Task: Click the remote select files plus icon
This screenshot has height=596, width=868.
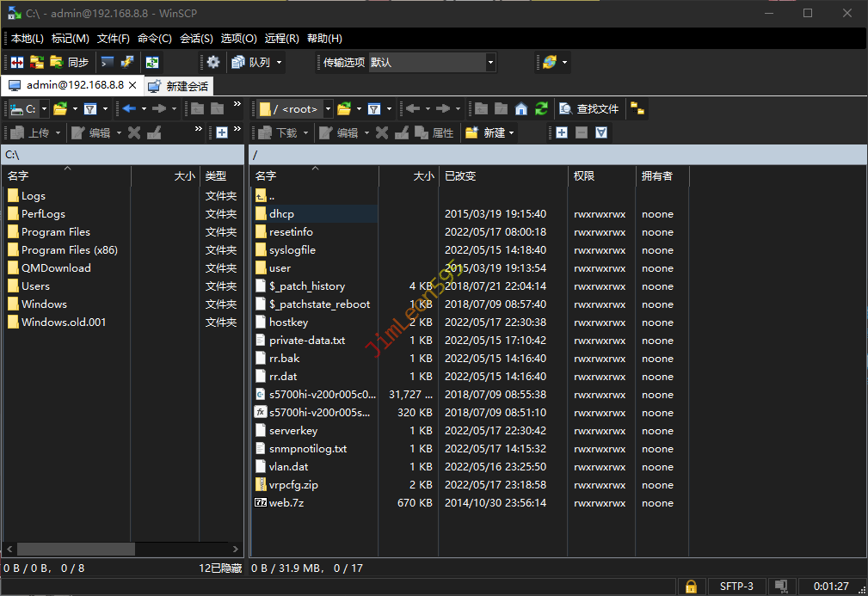Action: (x=562, y=132)
